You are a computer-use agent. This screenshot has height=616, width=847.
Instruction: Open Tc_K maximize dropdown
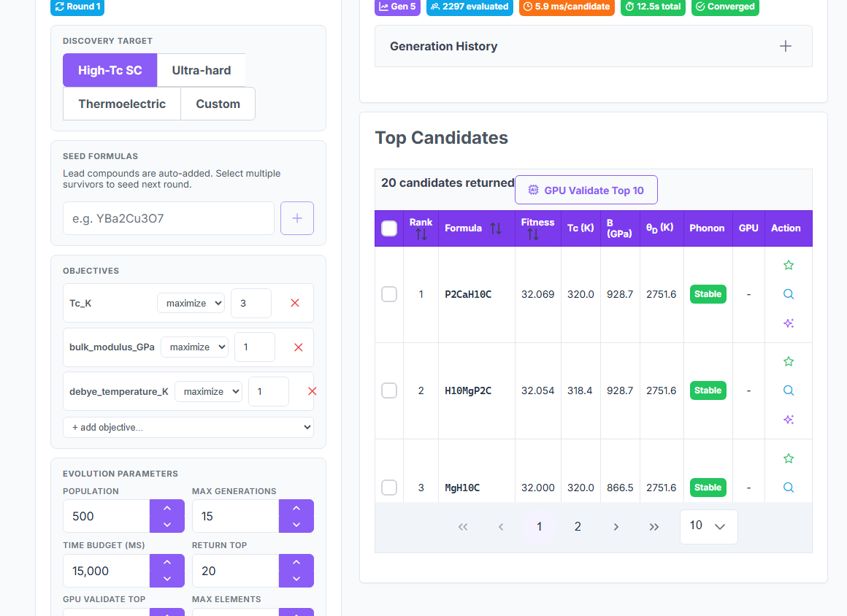click(x=191, y=303)
